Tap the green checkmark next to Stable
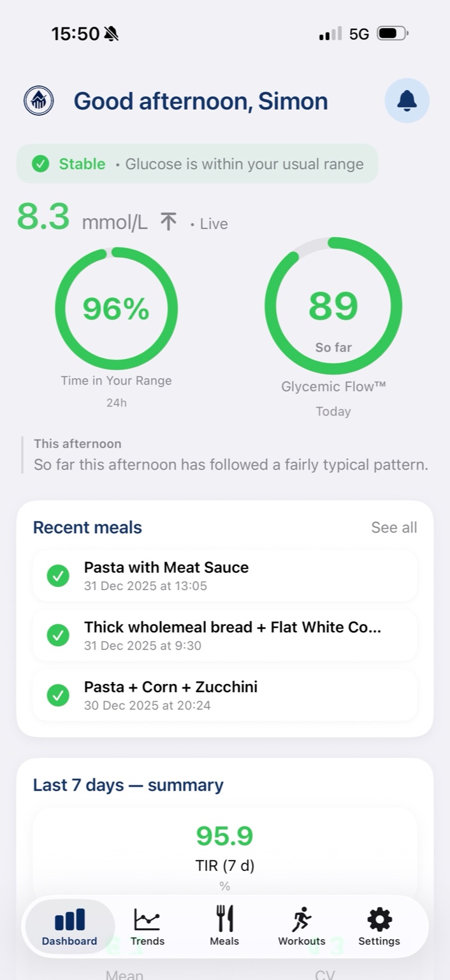This screenshot has height=980, width=450. [x=40, y=164]
